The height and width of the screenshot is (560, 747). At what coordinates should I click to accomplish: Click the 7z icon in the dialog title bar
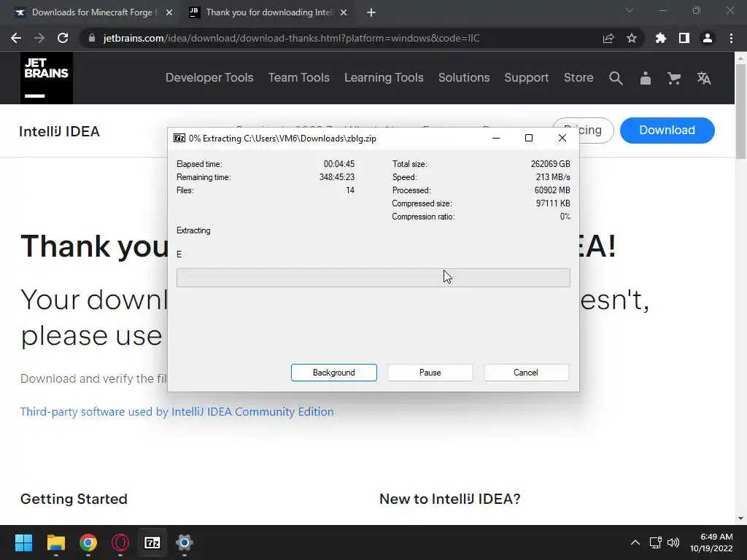click(x=179, y=138)
